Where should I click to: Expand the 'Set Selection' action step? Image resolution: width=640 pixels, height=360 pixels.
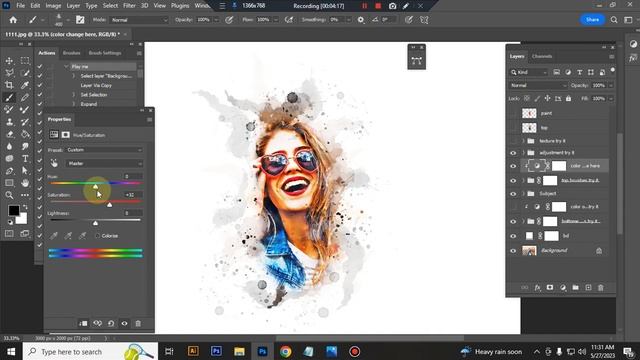[74, 95]
